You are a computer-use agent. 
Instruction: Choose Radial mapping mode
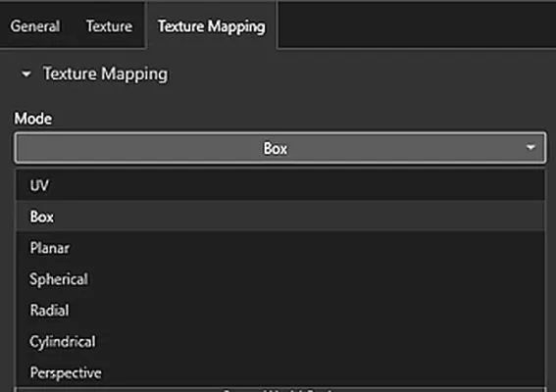[x=279, y=310]
